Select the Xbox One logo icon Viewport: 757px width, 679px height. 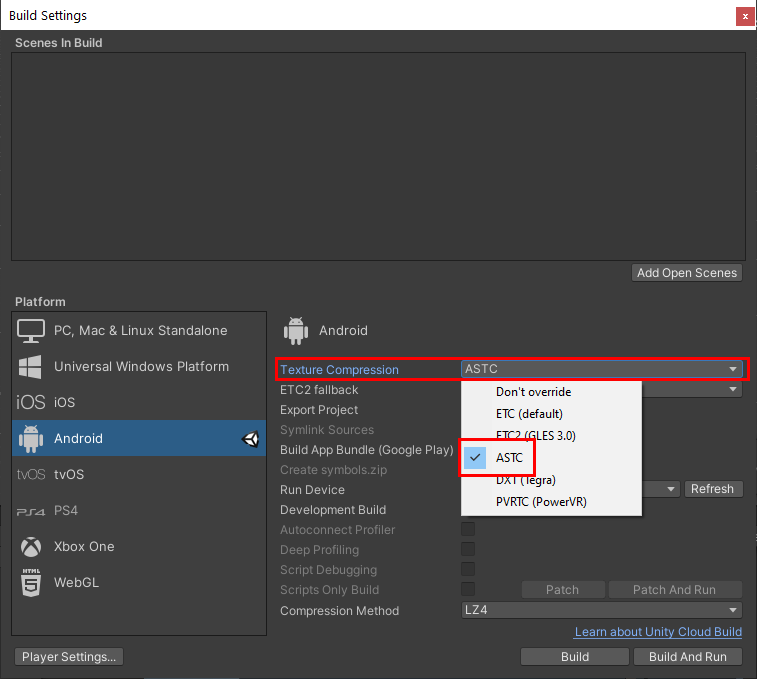click(x=31, y=546)
